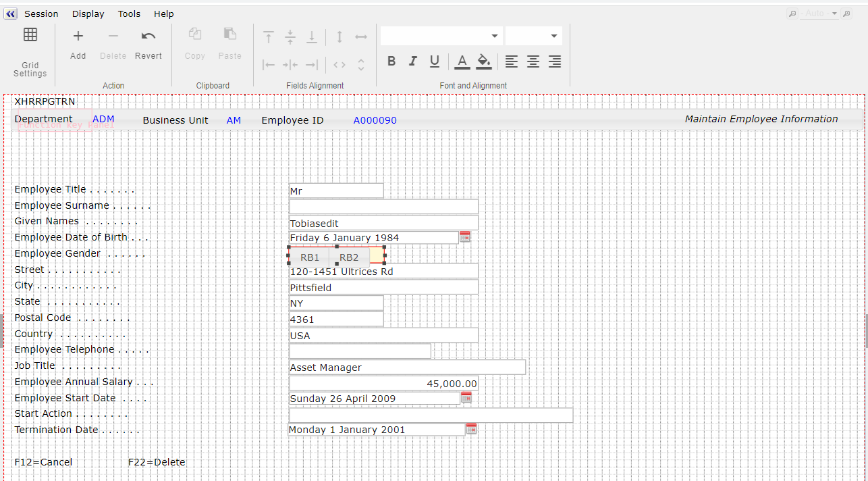Open calendar picker for Termination Date
Image resolution: width=868 pixels, height=481 pixels.
471,429
